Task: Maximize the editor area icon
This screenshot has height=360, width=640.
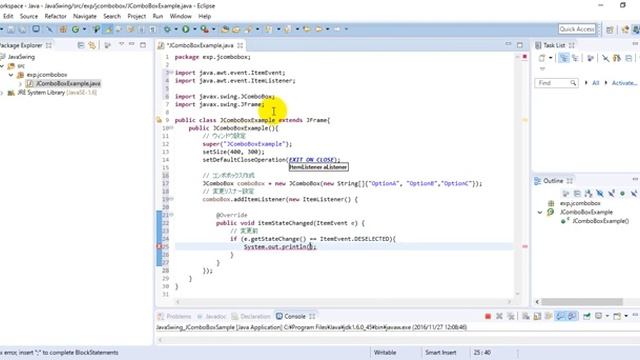Action: (520, 45)
